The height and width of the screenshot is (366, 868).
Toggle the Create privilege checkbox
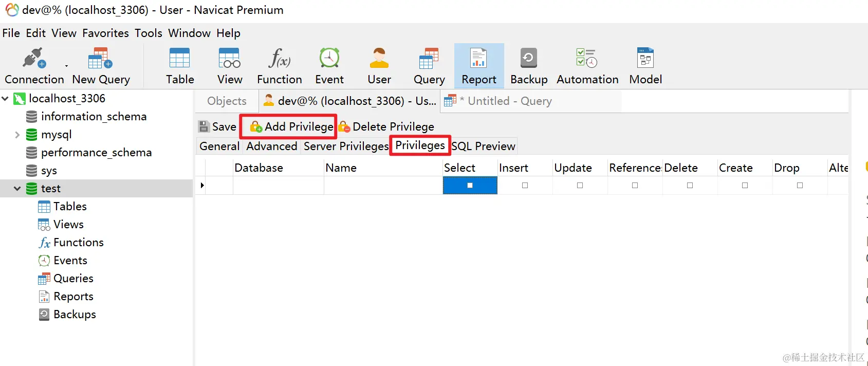(745, 185)
